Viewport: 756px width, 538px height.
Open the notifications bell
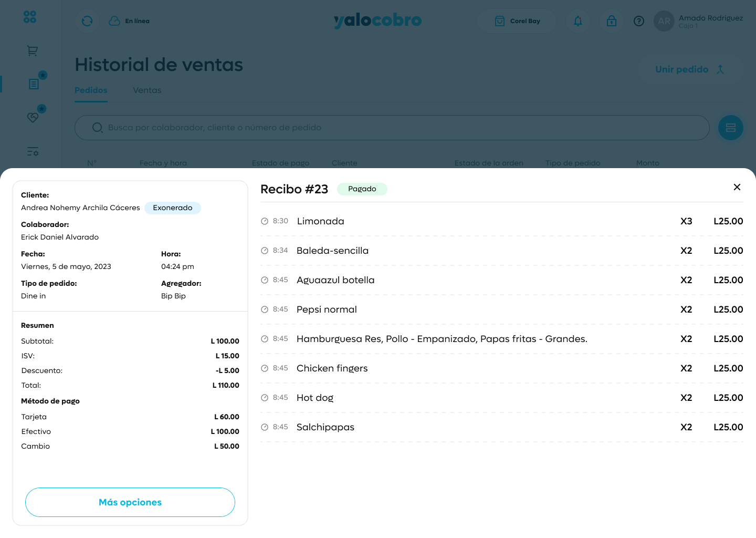coord(578,21)
